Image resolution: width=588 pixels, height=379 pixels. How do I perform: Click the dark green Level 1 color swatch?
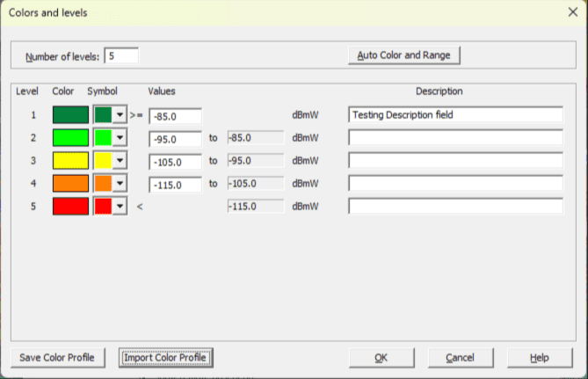70,114
